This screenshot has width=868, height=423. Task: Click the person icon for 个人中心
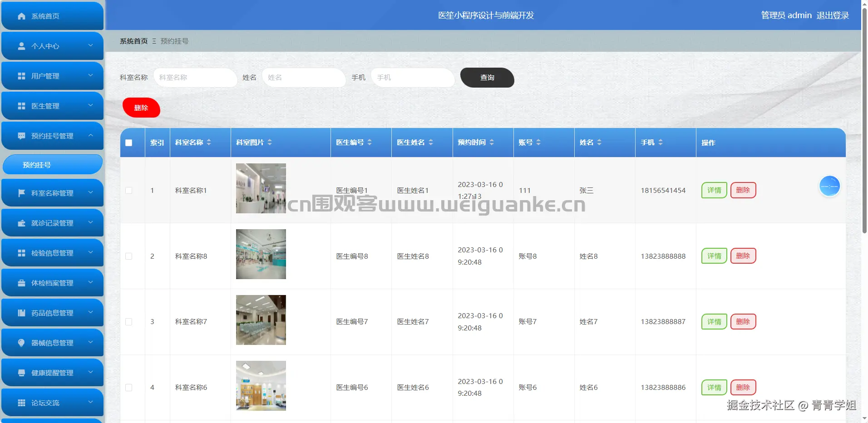click(21, 46)
